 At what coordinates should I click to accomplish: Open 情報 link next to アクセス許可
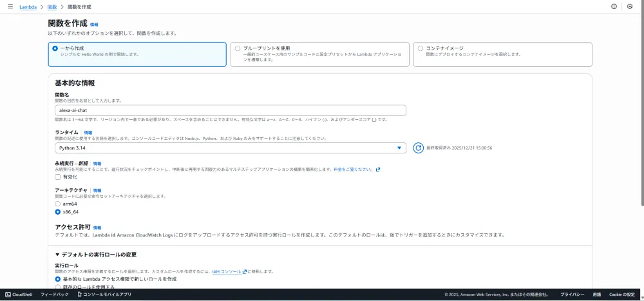coord(97,228)
